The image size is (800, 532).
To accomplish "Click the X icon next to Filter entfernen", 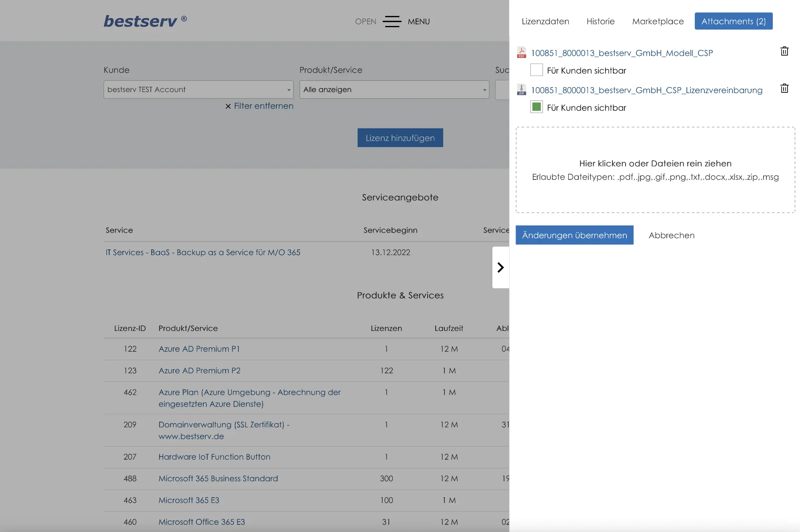I will coord(228,106).
